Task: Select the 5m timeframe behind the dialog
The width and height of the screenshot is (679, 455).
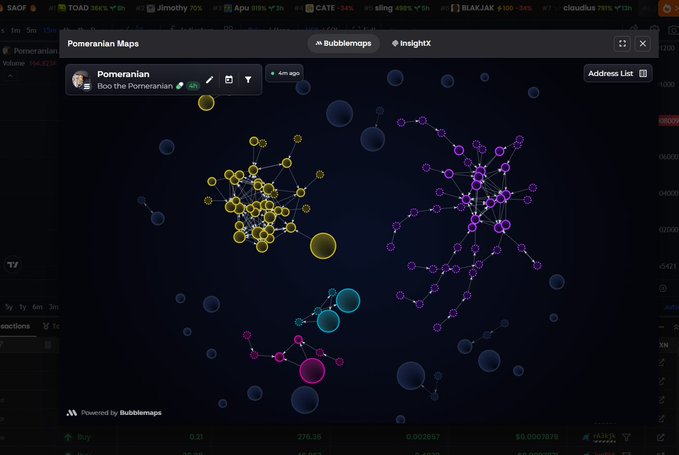Action: click(31, 30)
